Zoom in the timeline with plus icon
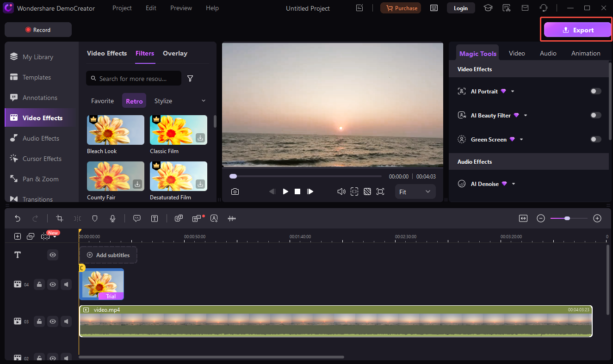Image resolution: width=613 pixels, height=364 pixels. (597, 218)
